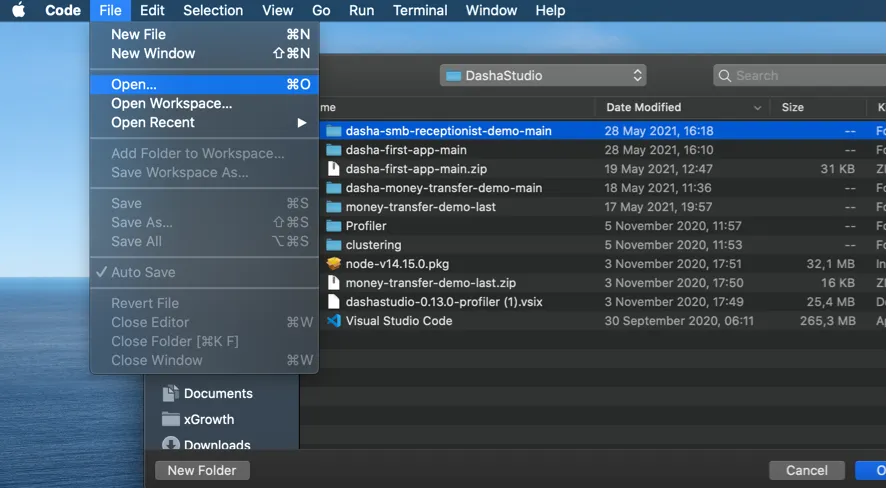
Task: Click the 32,1 MB size value
Action: pos(830,264)
